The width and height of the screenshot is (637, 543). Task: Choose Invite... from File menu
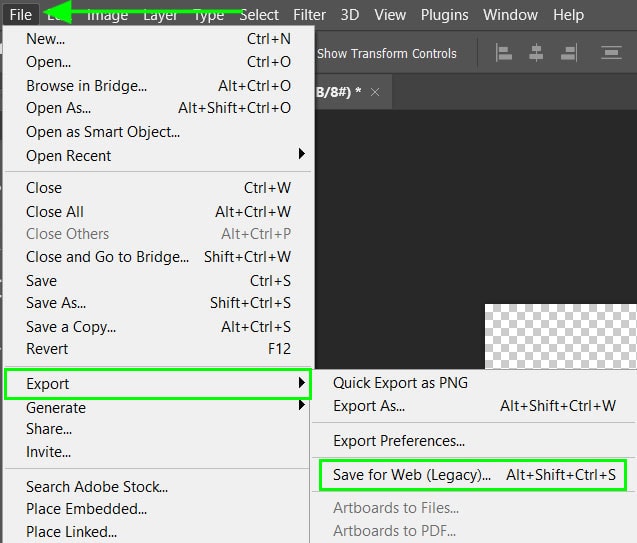coord(158,452)
